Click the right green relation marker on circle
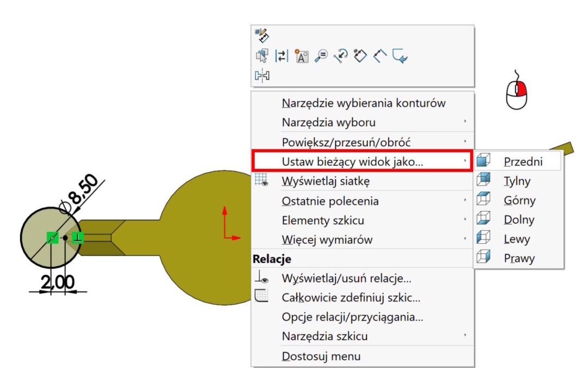Image resolution: width=588 pixels, height=368 pixels. click(78, 237)
